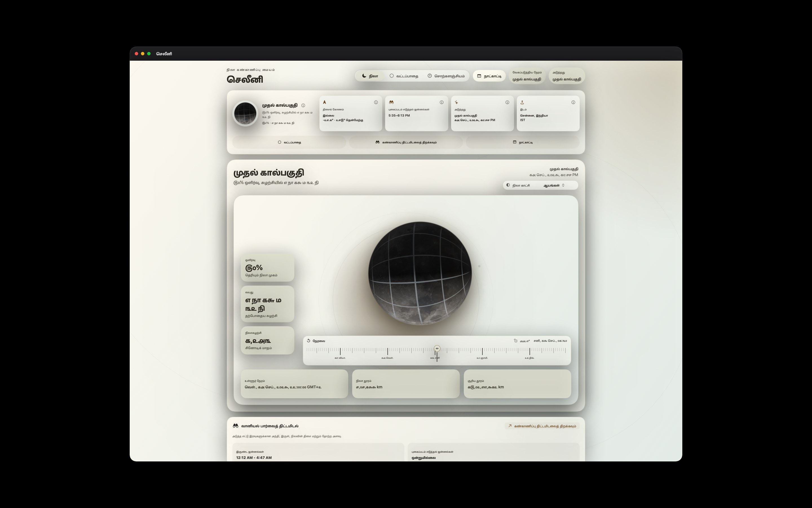
Task: Click the 5:35–6:13 PM time text
Action: click(x=399, y=116)
